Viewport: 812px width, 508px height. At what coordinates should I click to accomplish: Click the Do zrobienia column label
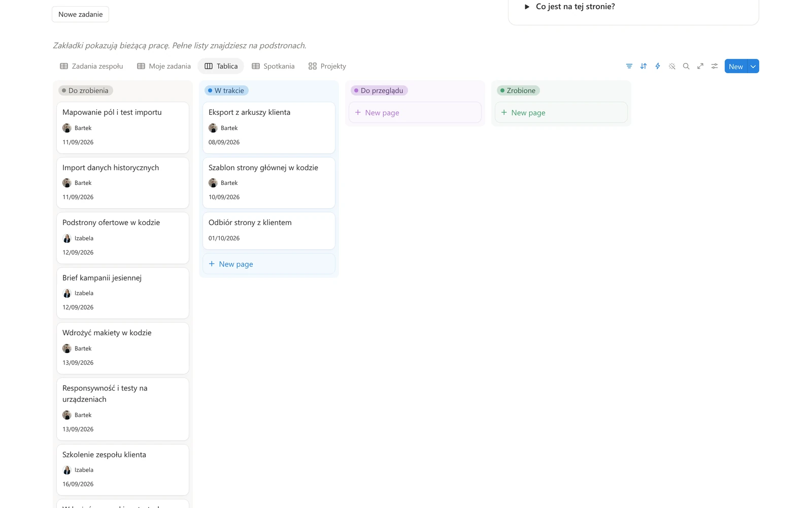click(85, 90)
